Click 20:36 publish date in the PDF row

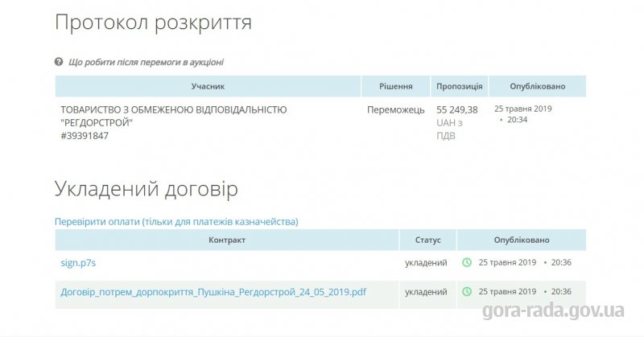tap(525, 291)
